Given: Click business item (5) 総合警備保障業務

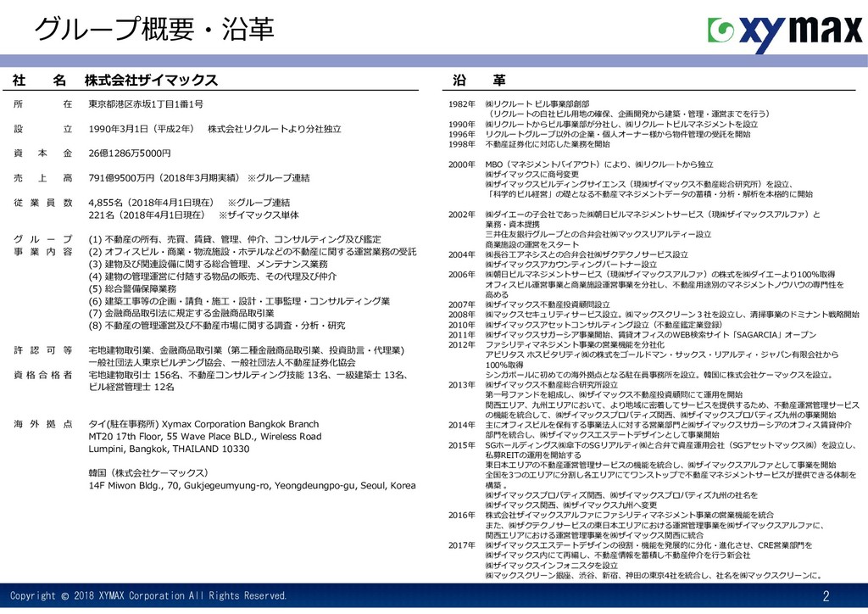Looking at the screenshot, I should [132, 288].
